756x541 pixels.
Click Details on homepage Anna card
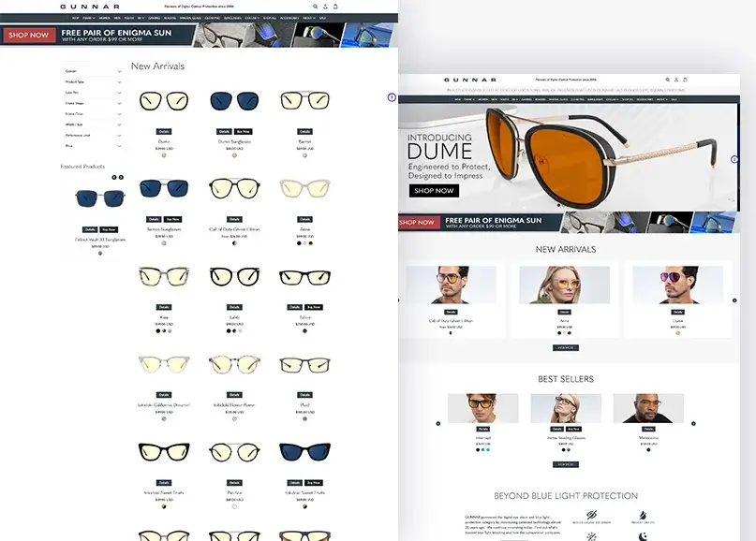coord(564,313)
